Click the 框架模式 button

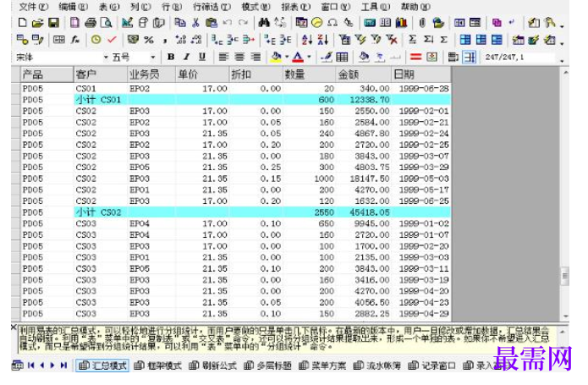pos(157,366)
